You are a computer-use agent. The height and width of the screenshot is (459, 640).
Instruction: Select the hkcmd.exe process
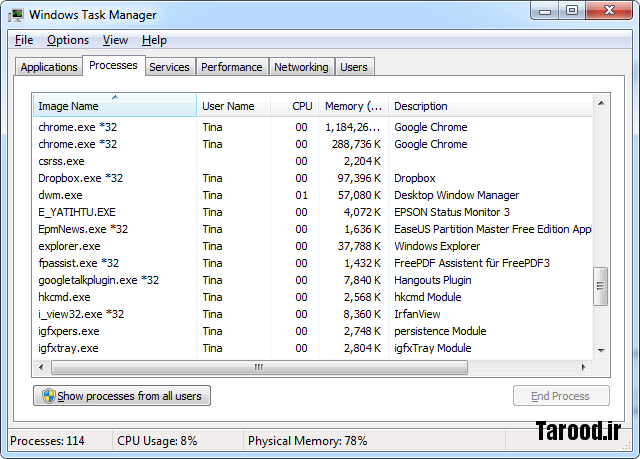(x=313, y=297)
